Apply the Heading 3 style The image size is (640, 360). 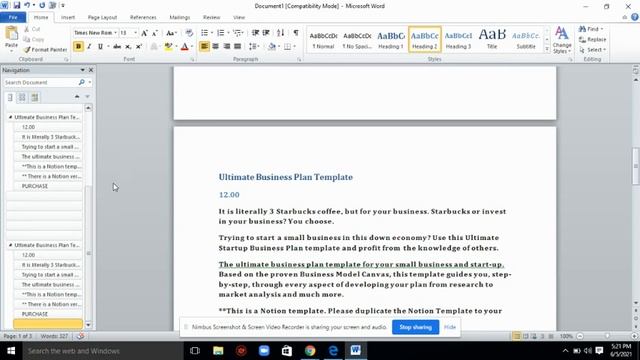click(x=458, y=40)
